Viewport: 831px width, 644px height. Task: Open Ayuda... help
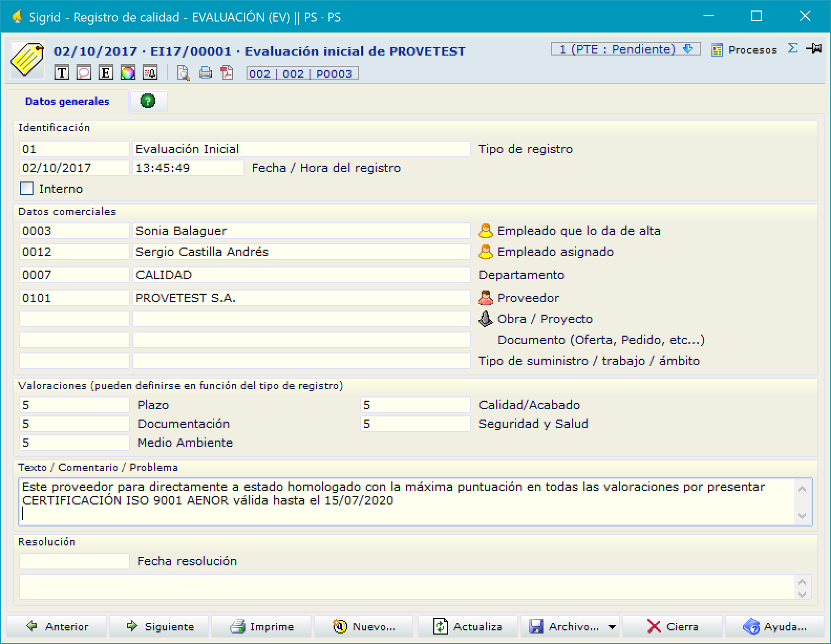point(774,627)
